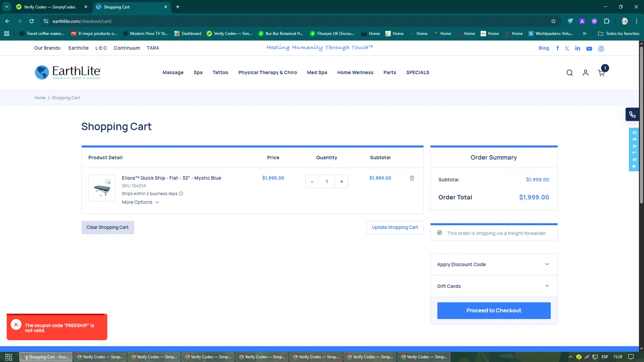Open EarthLite X (Twitter) icon
The width and height of the screenshot is (644, 362).
[x=567, y=48]
